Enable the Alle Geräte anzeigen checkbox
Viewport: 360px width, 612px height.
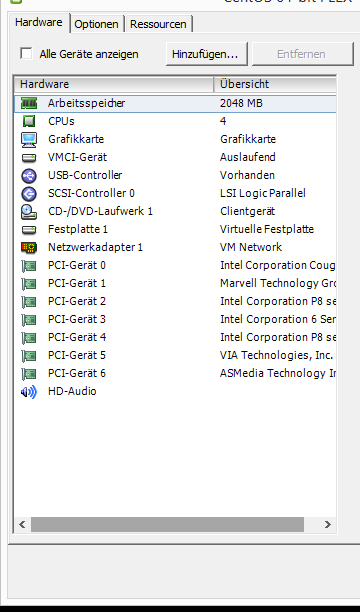(x=26, y=53)
